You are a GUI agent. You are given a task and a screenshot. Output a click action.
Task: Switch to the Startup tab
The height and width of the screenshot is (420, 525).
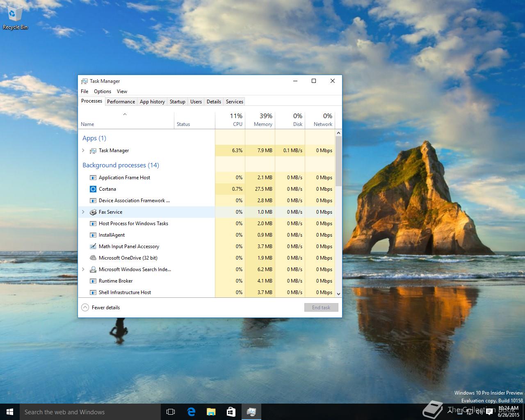coord(178,102)
